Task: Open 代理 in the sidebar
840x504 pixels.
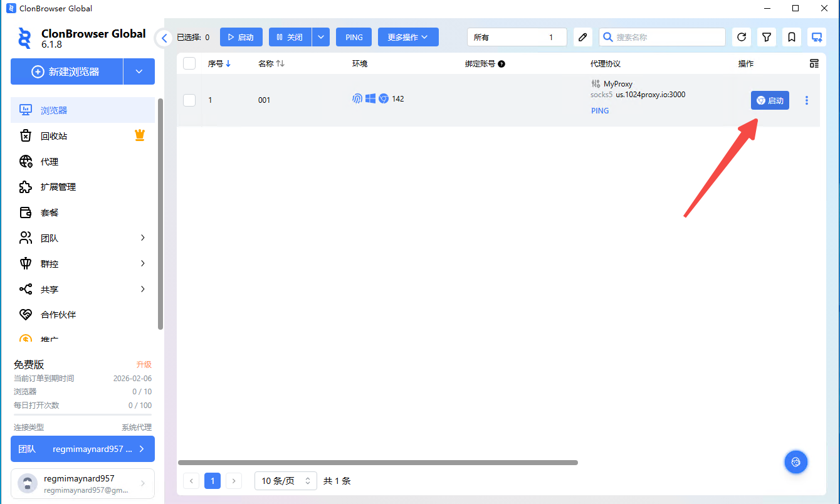Action: tap(50, 162)
